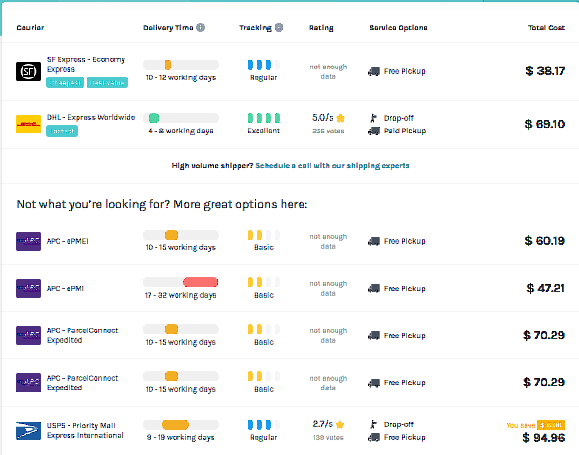Click the Courier column header
The height and width of the screenshot is (455, 579).
(30, 27)
